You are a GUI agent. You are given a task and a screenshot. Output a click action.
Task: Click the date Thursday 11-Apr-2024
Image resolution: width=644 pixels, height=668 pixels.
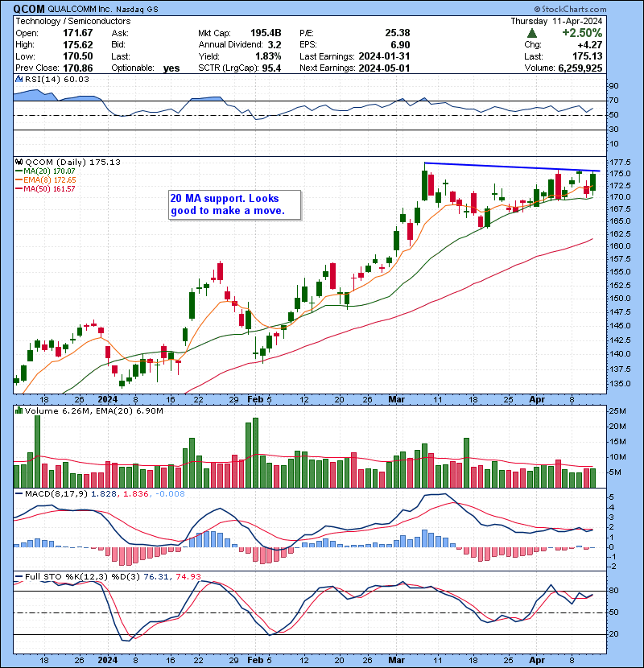[x=556, y=21]
